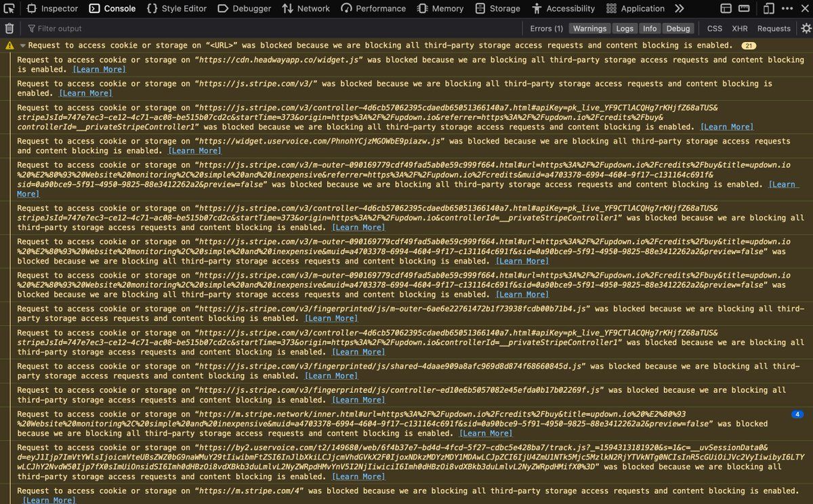Turn off the Debug filter
The image size is (813, 504).
(x=677, y=28)
